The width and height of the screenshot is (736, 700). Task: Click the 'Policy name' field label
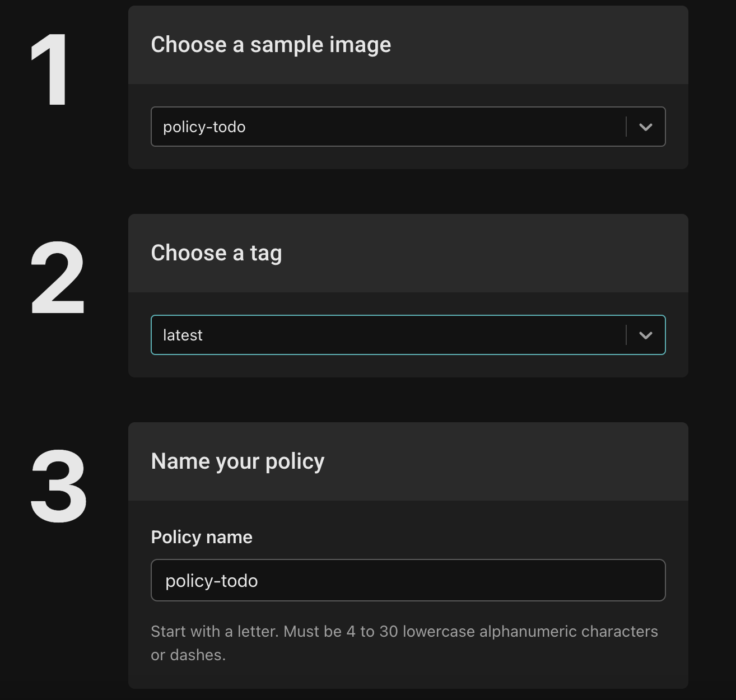(x=202, y=537)
